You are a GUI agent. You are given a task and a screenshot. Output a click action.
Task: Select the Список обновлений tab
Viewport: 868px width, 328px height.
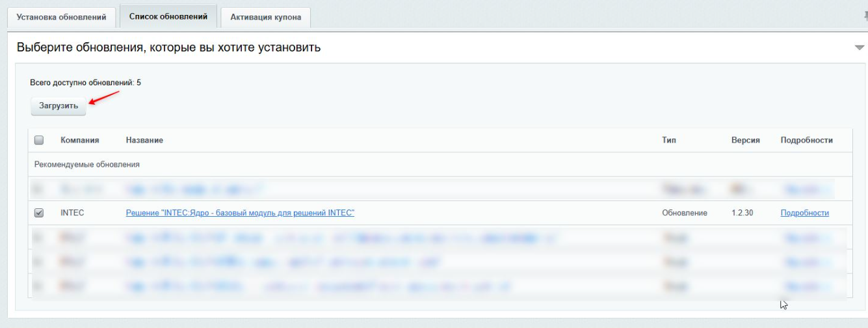168,16
